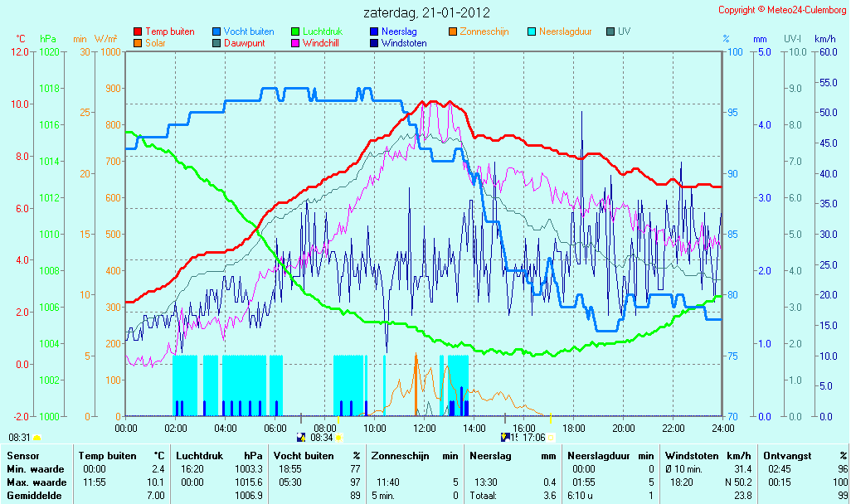Image resolution: width=851 pixels, height=504 pixels.
Task: Click the sunset marker next to 17:06
Action: [552, 438]
